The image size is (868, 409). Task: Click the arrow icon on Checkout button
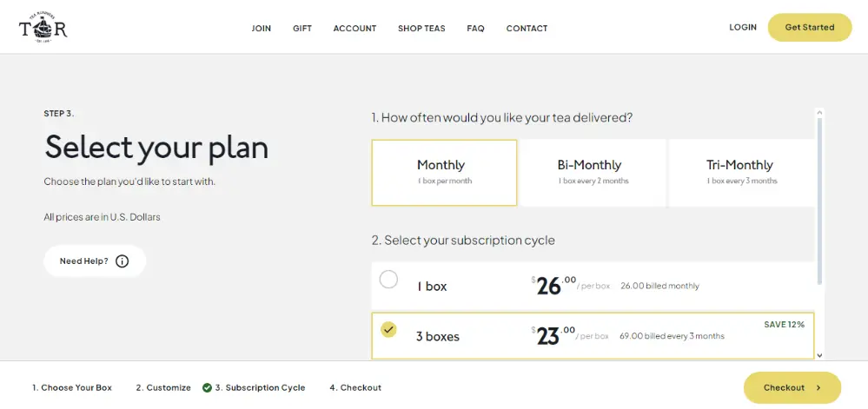(818, 388)
